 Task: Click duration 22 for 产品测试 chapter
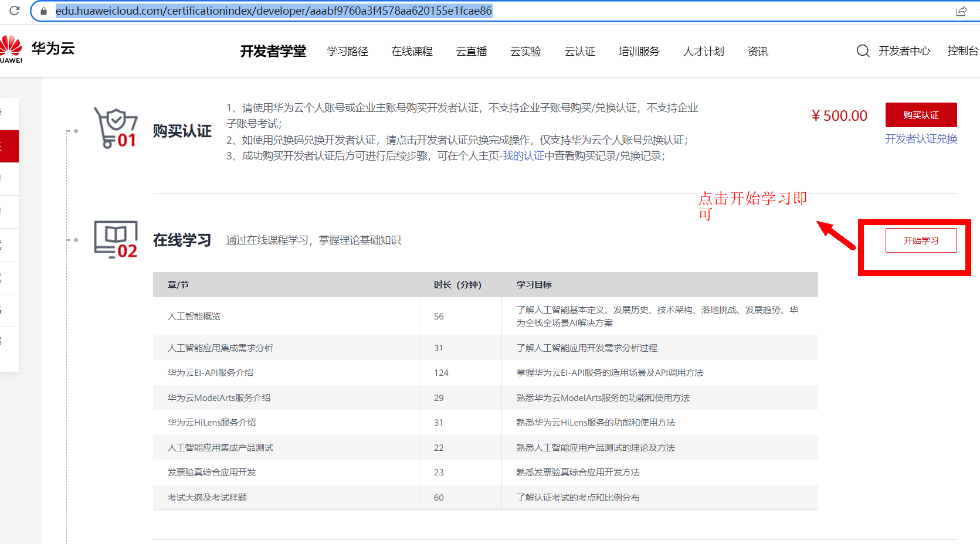(x=439, y=448)
